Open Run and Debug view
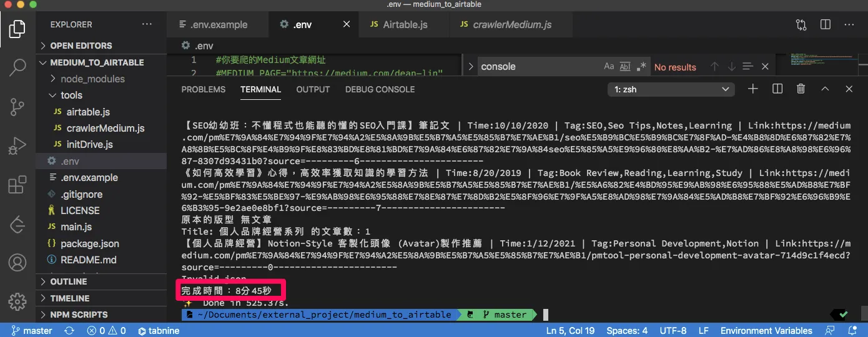Screen dimensions: 868x337 [17, 147]
